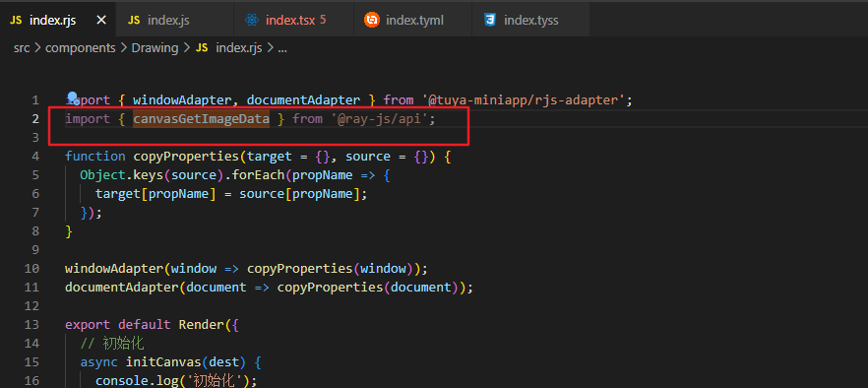
Task: Open the index.js tab
Action: pyautogui.click(x=175, y=21)
